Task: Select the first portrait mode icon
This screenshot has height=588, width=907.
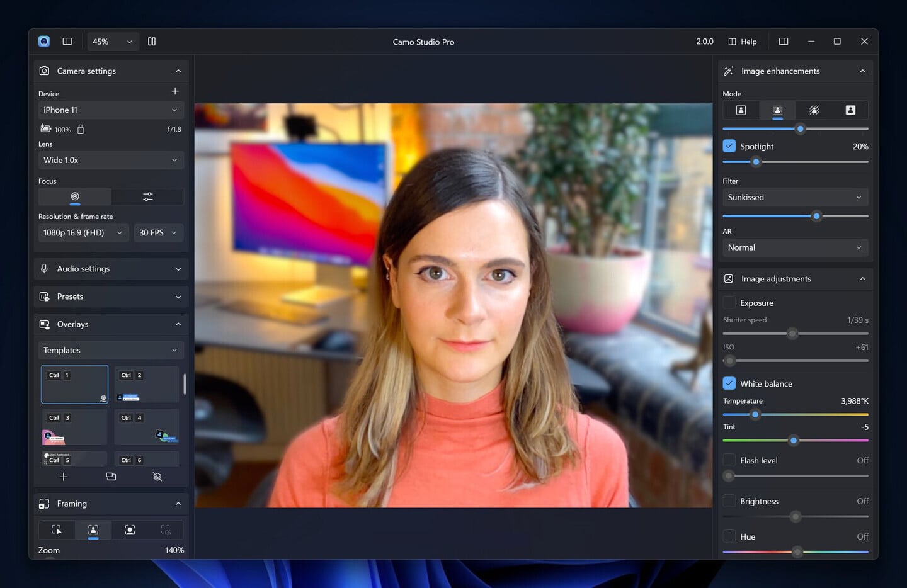Action: point(741,110)
